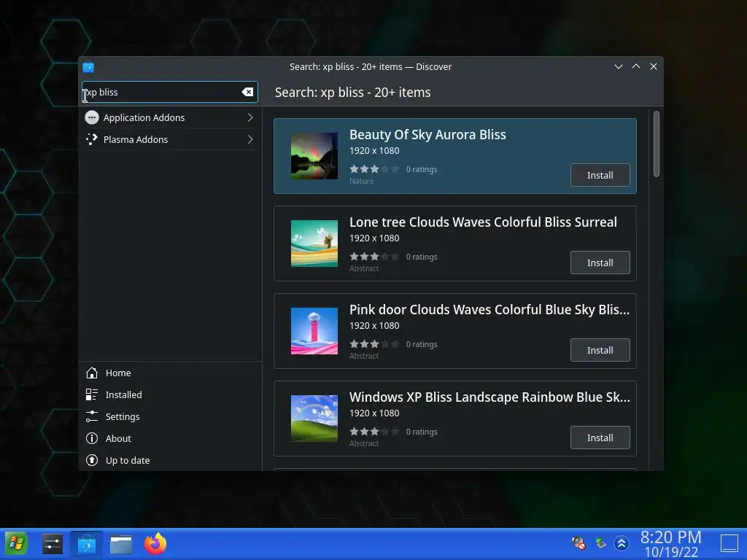Install Windows XP Bliss Landscape wallpaper
Screen dimensions: 747x560
pos(600,438)
